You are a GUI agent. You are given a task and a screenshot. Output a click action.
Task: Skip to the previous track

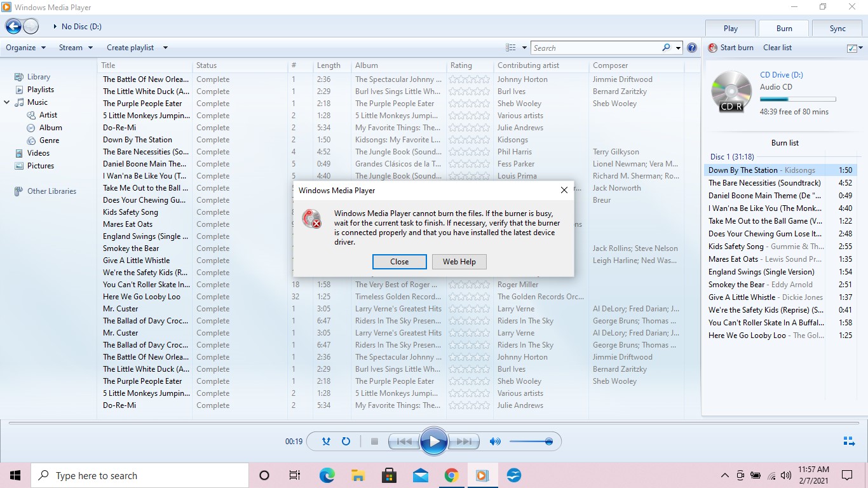click(404, 441)
